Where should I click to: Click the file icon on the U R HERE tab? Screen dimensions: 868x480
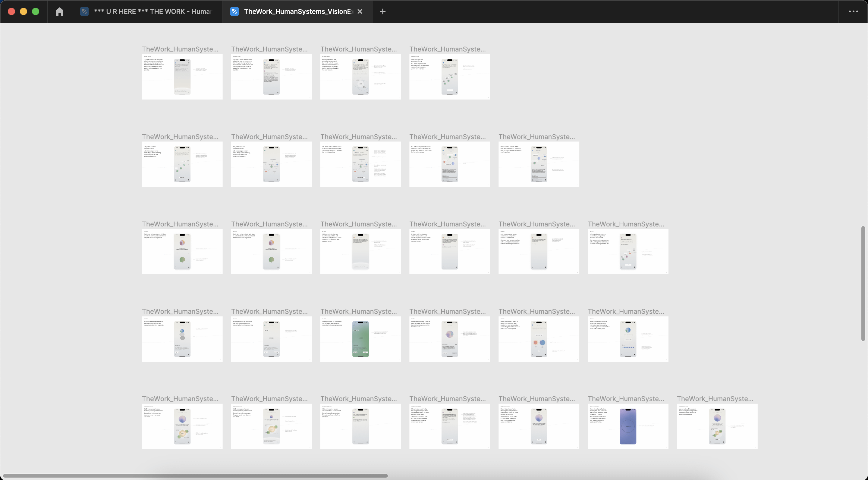tap(84, 11)
